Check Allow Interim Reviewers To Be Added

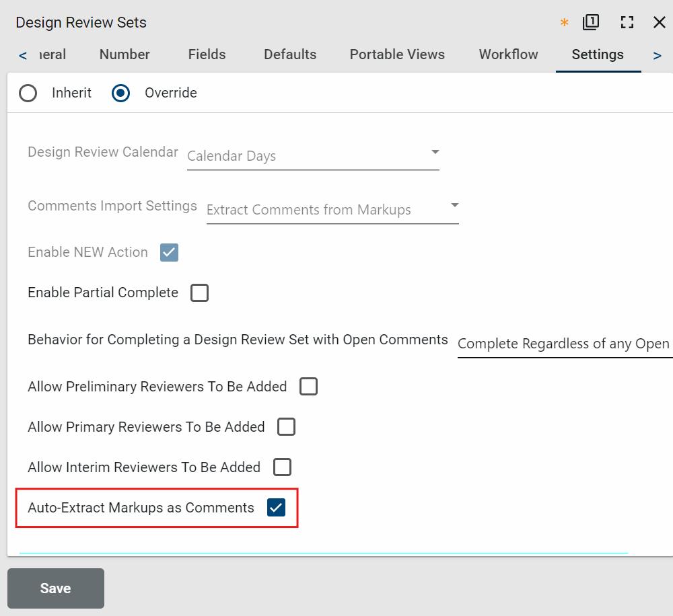click(x=282, y=467)
